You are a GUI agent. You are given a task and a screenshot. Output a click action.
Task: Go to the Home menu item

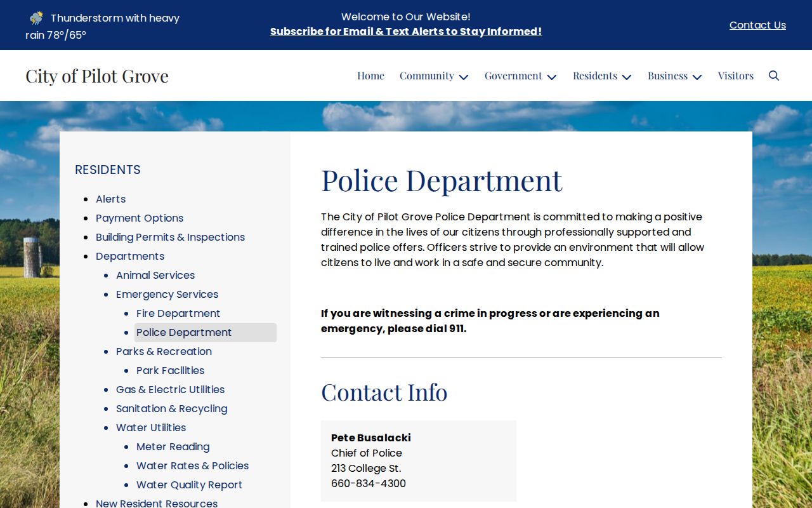coord(370,76)
